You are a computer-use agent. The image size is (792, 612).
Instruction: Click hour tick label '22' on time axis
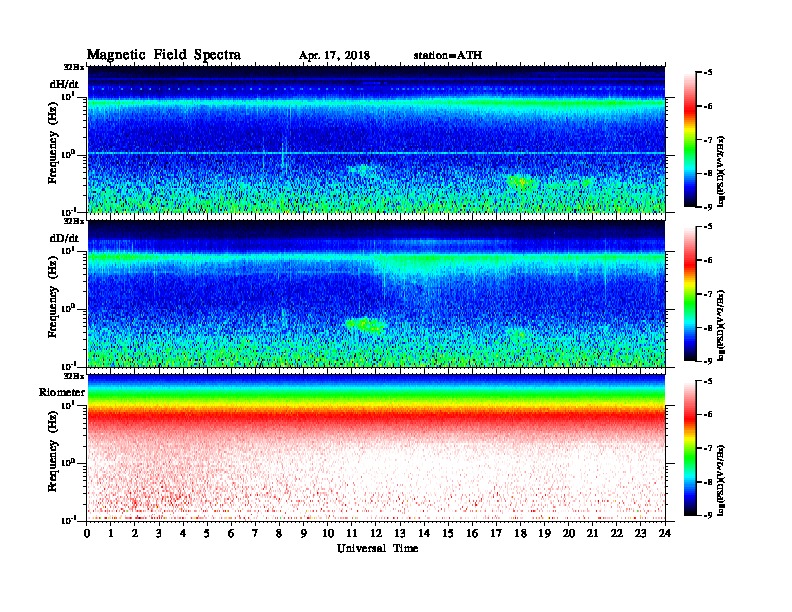click(x=617, y=533)
